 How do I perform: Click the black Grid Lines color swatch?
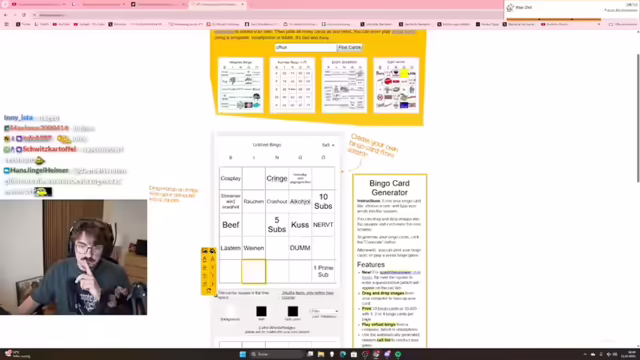293,311
